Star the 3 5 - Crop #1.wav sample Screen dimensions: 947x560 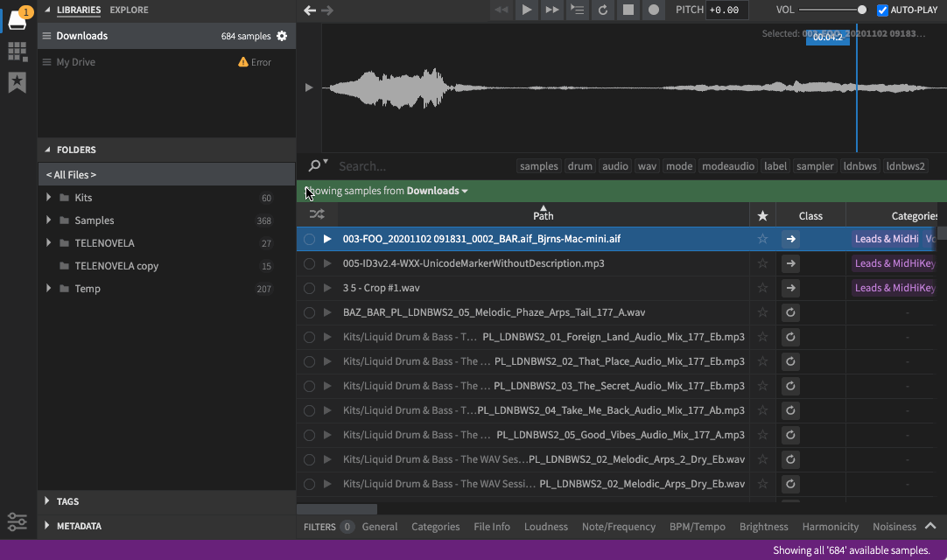(x=762, y=288)
